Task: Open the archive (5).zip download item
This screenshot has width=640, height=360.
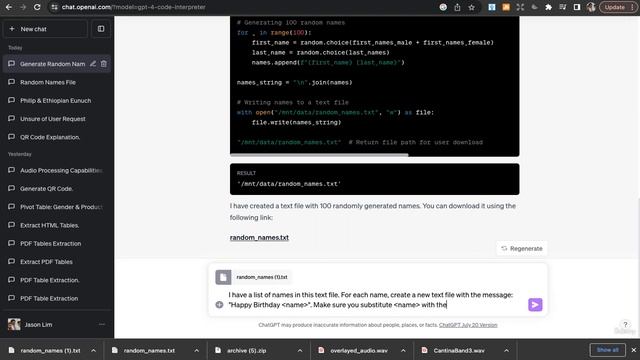Action: pos(246,351)
